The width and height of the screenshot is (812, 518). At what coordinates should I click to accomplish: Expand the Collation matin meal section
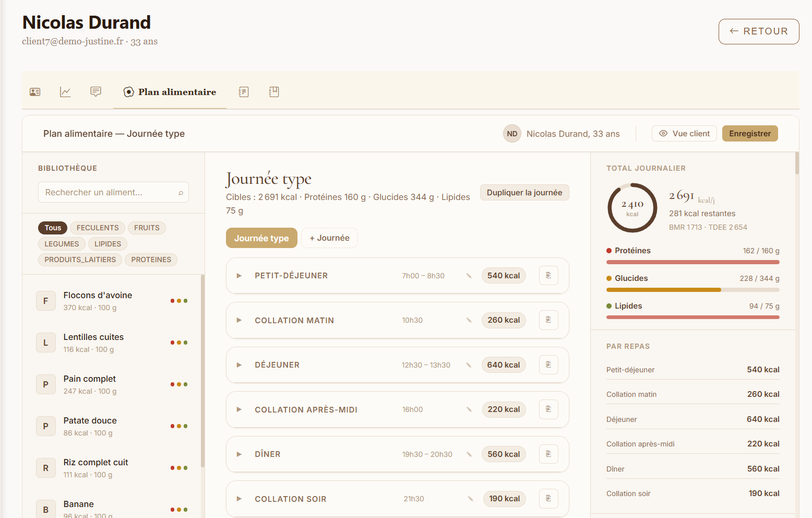click(x=239, y=320)
